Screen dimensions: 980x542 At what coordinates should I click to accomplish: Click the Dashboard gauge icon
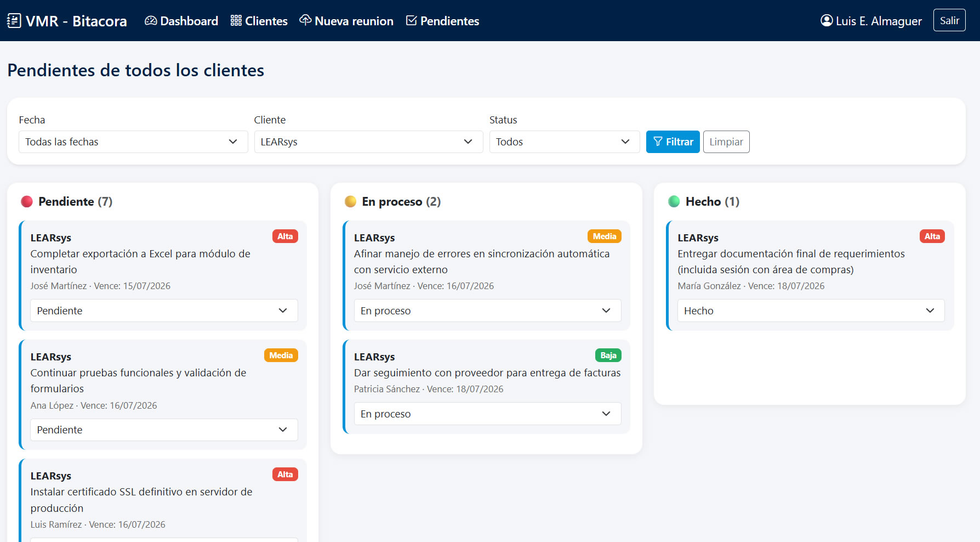pyautogui.click(x=151, y=21)
